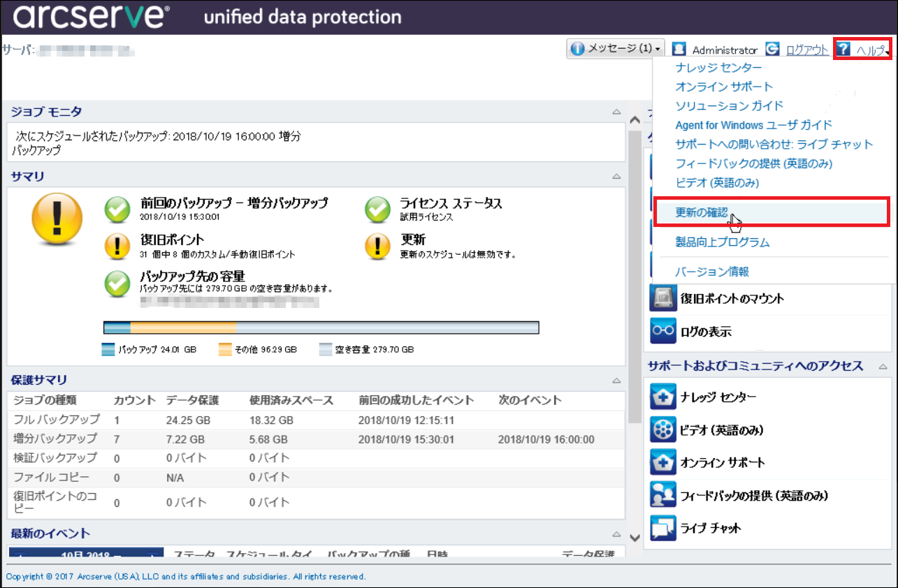This screenshot has height=588, width=898.
Task: Click the blue バックアップ 24.01 GB legend swatch
Action: coord(109,349)
